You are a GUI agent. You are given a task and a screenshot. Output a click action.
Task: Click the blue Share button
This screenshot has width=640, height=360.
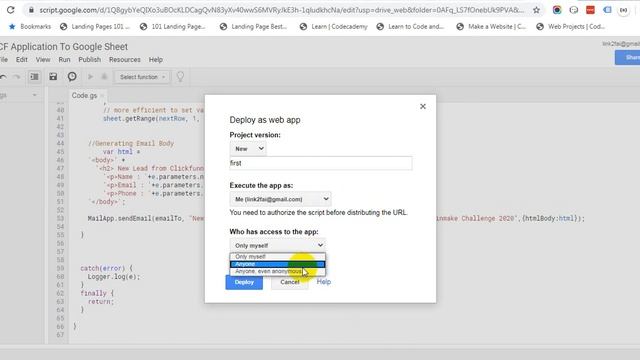[x=628, y=58]
